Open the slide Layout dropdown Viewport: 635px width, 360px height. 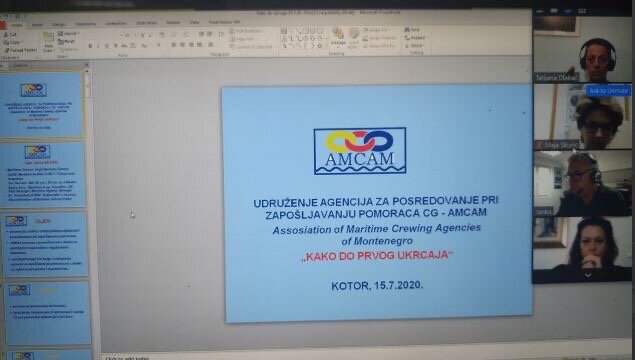point(69,33)
